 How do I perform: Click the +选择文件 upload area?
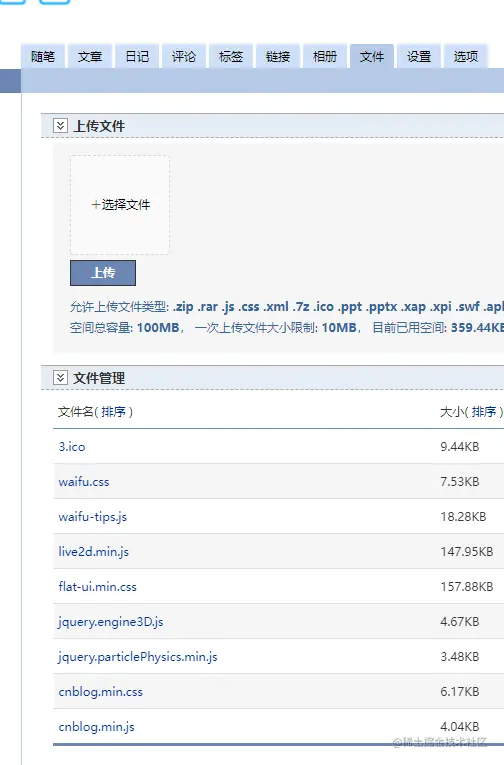click(120, 205)
